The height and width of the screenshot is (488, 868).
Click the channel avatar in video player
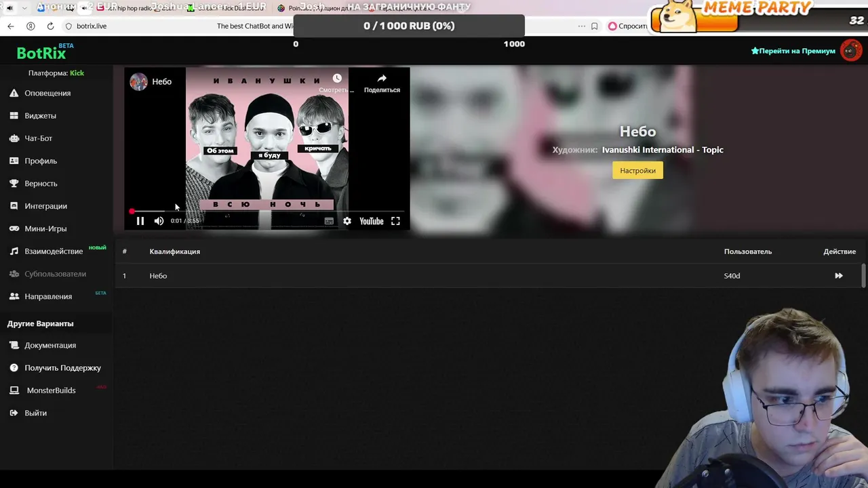pyautogui.click(x=138, y=81)
